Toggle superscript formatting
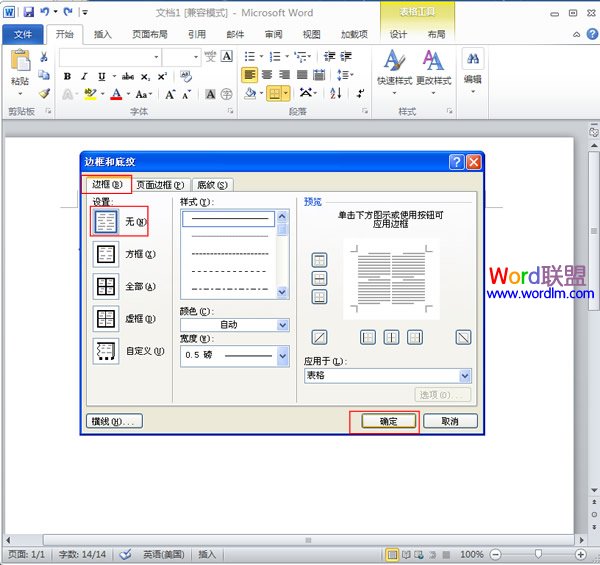 tap(162, 77)
